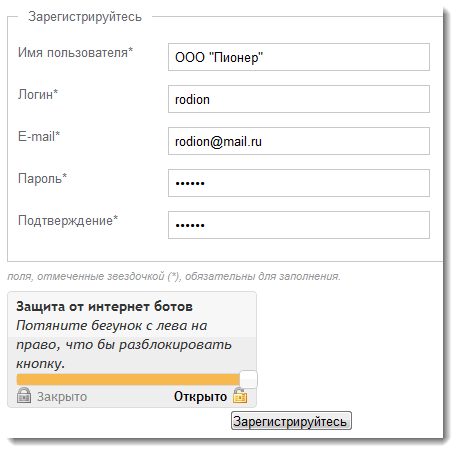This screenshot has height=453, width=458.
Task: Click the Подтверждение* label
Action: coord(68,221)
